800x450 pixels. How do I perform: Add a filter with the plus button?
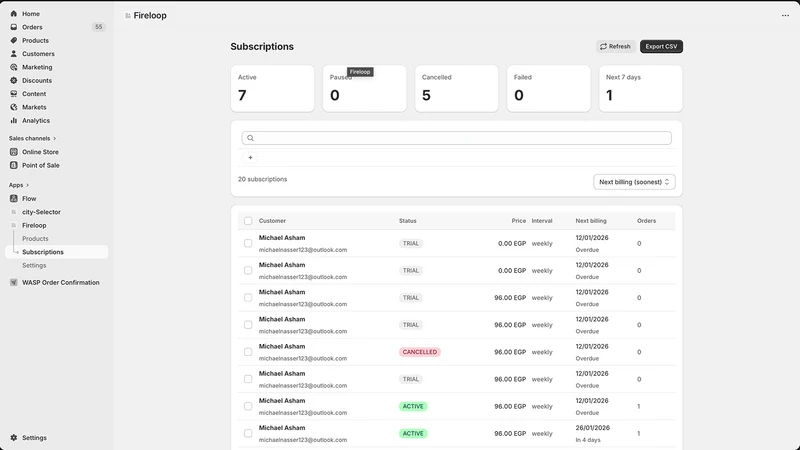coord(250,158)
